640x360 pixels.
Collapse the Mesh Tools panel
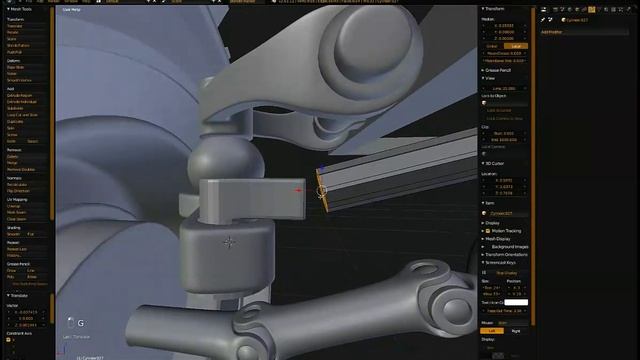click(x=20, y=9)
